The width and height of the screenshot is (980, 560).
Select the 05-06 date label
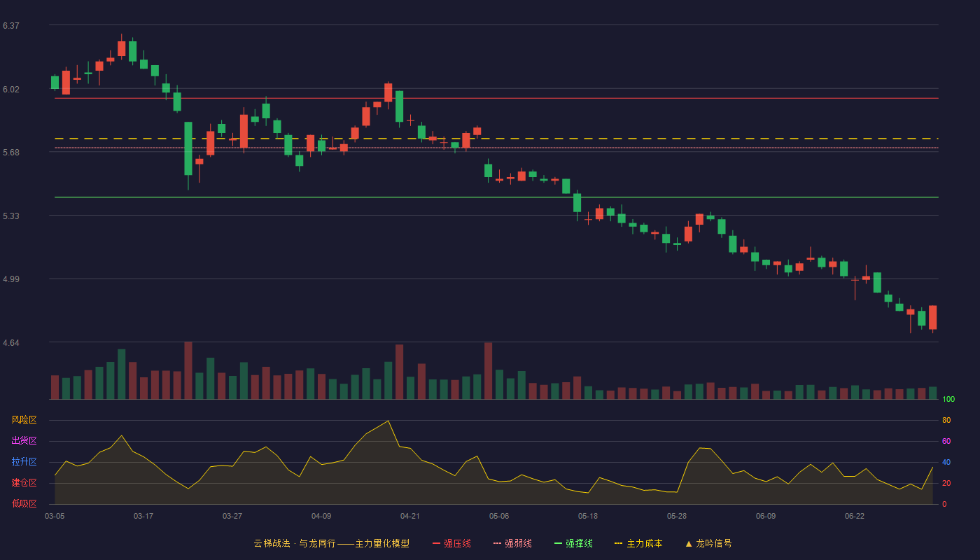(x=499, y=516)
